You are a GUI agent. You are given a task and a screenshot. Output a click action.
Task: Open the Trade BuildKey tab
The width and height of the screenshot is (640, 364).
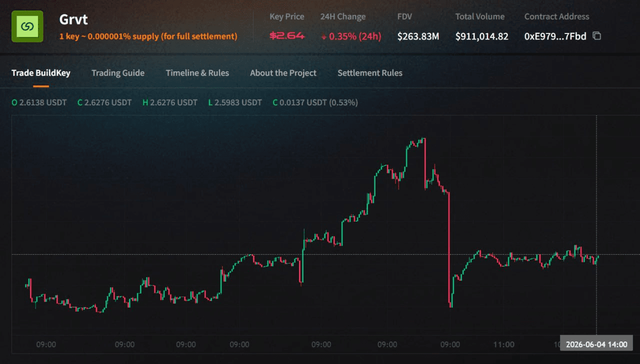coord(41,73)
